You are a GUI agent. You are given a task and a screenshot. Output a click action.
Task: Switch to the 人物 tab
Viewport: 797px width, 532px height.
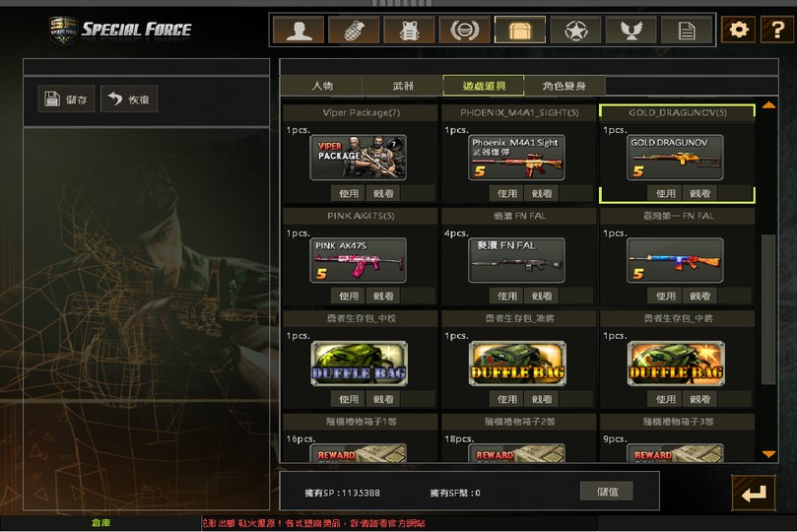pyautogui.click(x=322, y=86)
